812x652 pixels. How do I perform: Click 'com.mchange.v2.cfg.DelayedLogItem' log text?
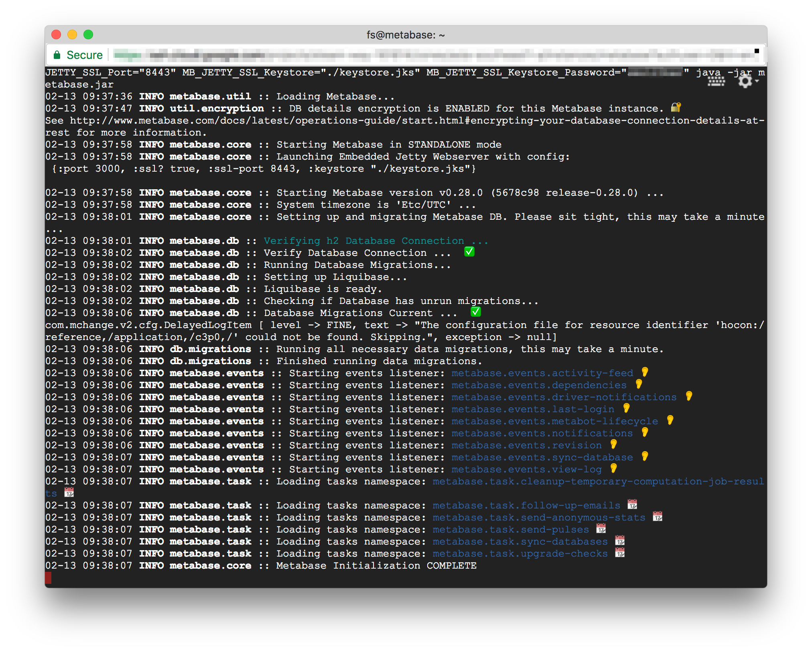pos(148,325)
